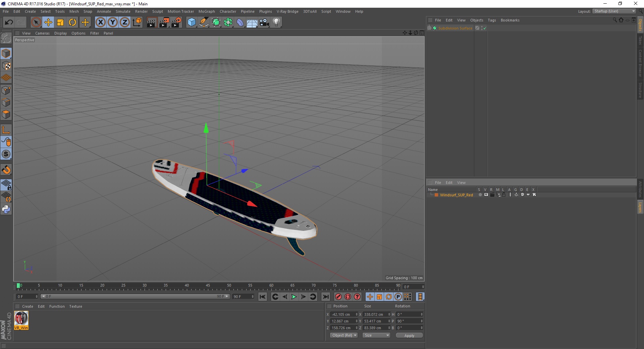Open the Layout Startup dropdown

pos(614,11)
